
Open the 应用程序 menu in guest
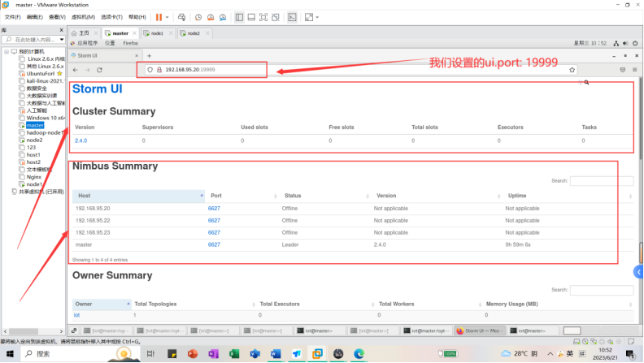[x=87, y=43]
